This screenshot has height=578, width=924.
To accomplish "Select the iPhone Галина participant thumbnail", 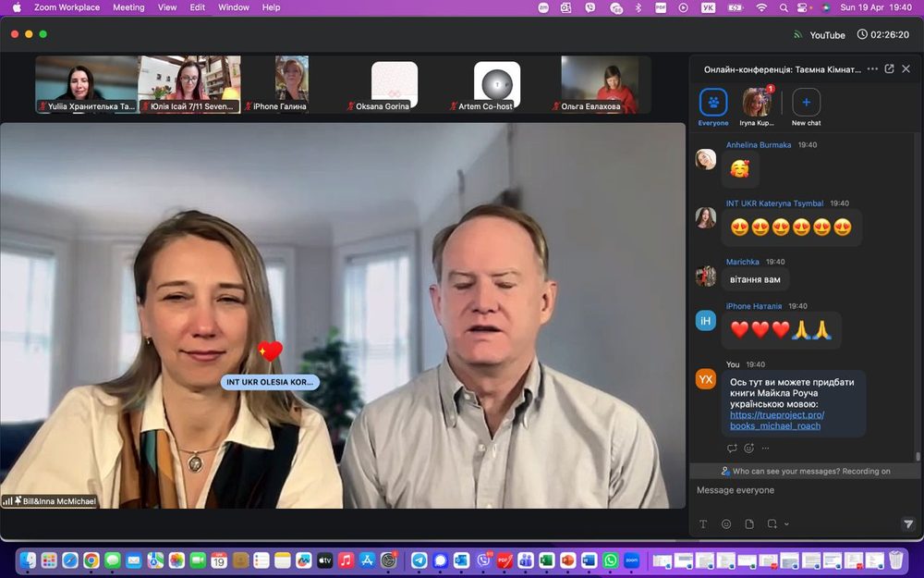I will [292, 84].
